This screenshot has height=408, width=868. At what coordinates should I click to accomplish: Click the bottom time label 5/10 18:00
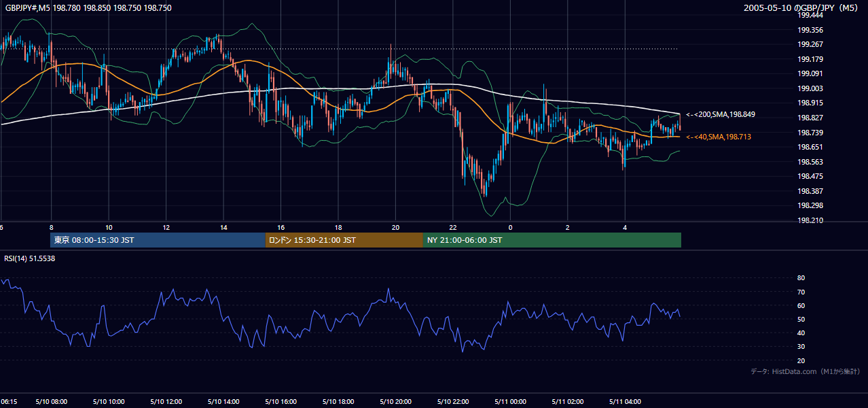coord(338,402)
